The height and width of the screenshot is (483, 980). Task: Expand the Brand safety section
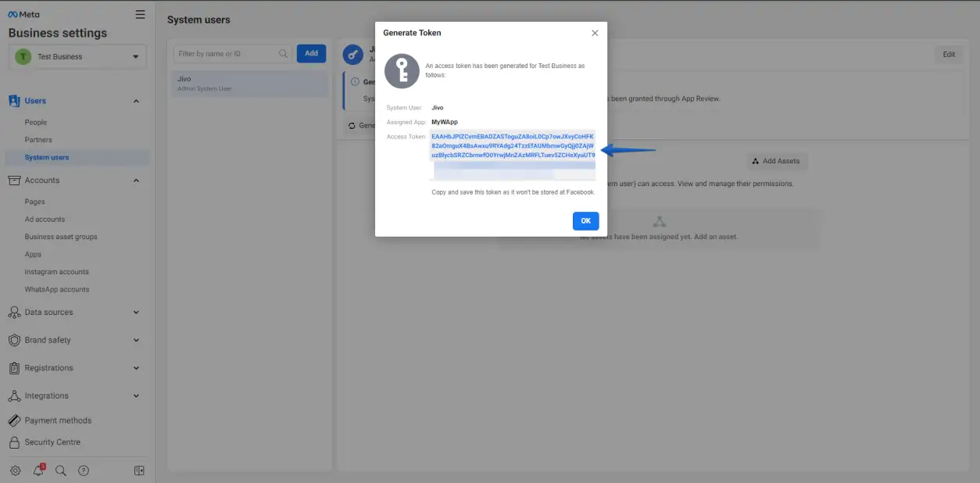click(136, 341)
